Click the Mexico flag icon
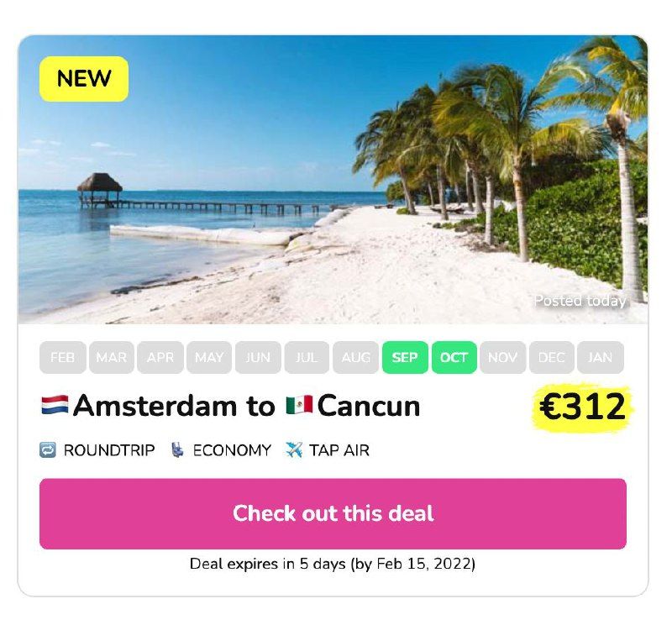Viewport: 672px width, 620px height. tap(299, 405)
